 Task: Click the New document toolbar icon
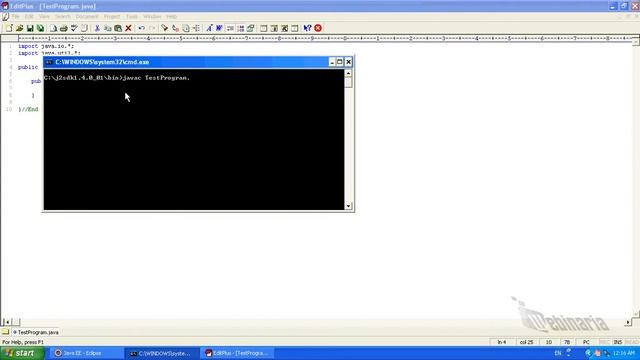(9, 28)
